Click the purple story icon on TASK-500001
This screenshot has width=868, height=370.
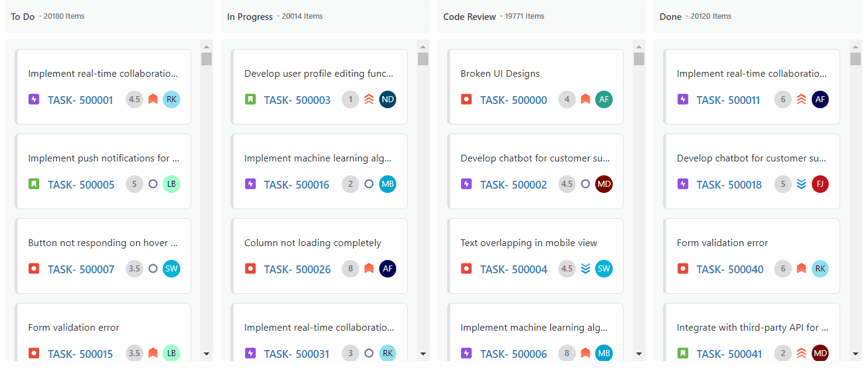pos(34,99)
